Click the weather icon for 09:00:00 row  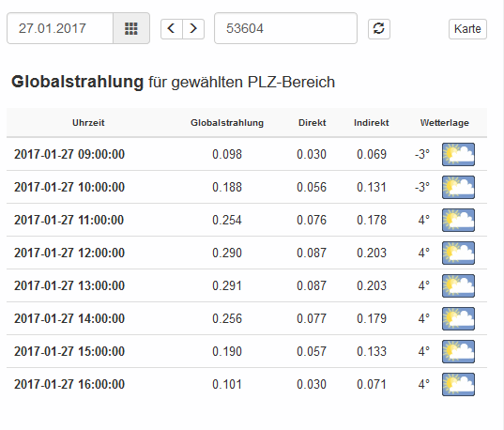coord(458,154)
